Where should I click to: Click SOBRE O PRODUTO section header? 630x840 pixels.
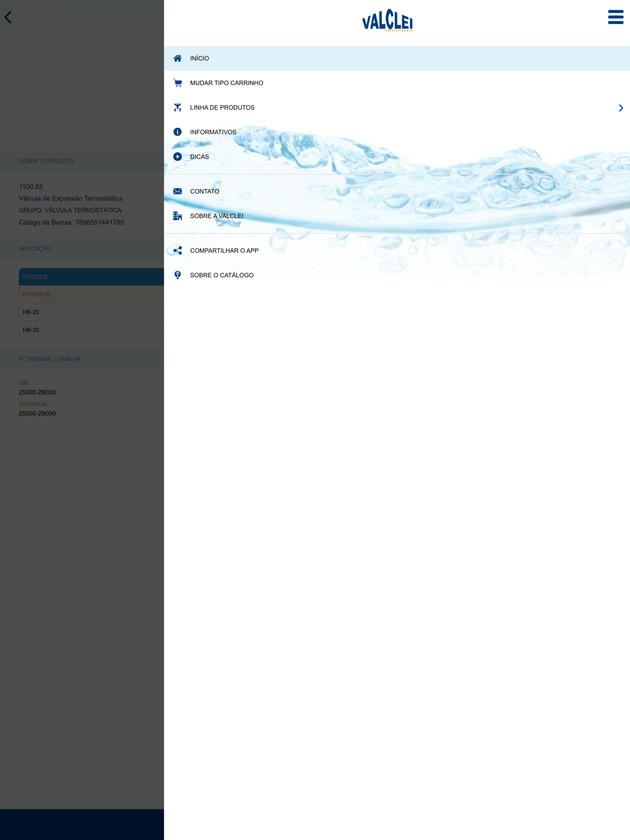tap(82, 160)
